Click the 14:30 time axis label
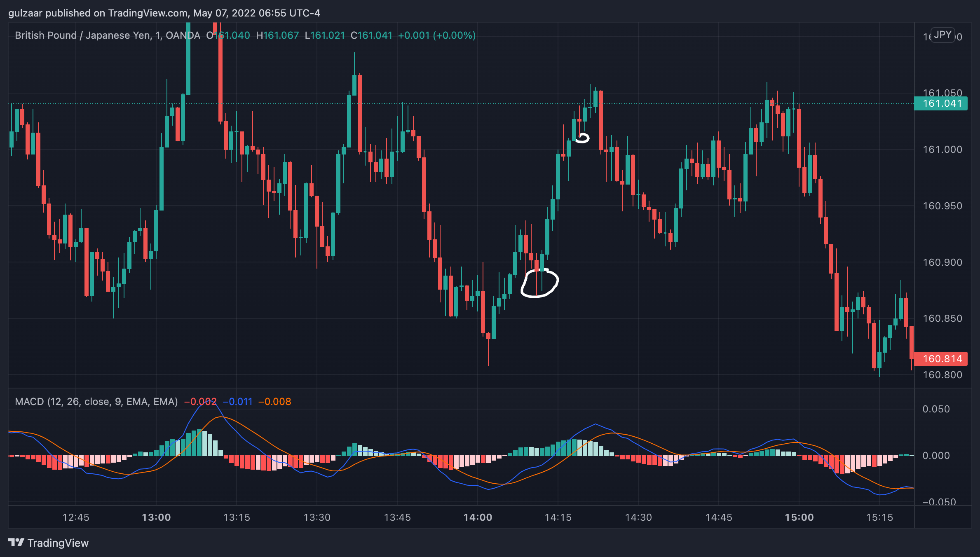The width and height of the screenshot is (980, 557). click(x=638, y=517)
